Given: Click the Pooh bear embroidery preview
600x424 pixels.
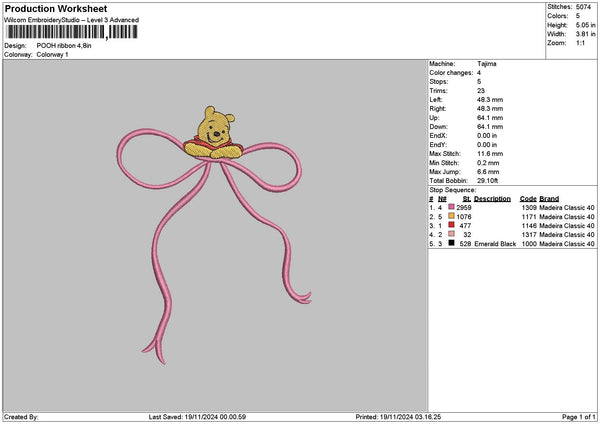Looking at the screenshot, I should [214, 133].
